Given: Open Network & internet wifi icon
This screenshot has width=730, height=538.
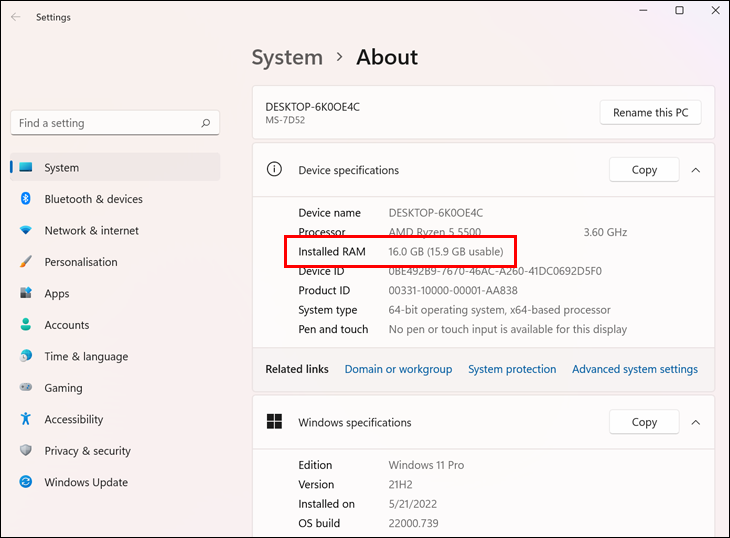Looking at the screenshot, I should pyautogui.click(x=26, y=230).
